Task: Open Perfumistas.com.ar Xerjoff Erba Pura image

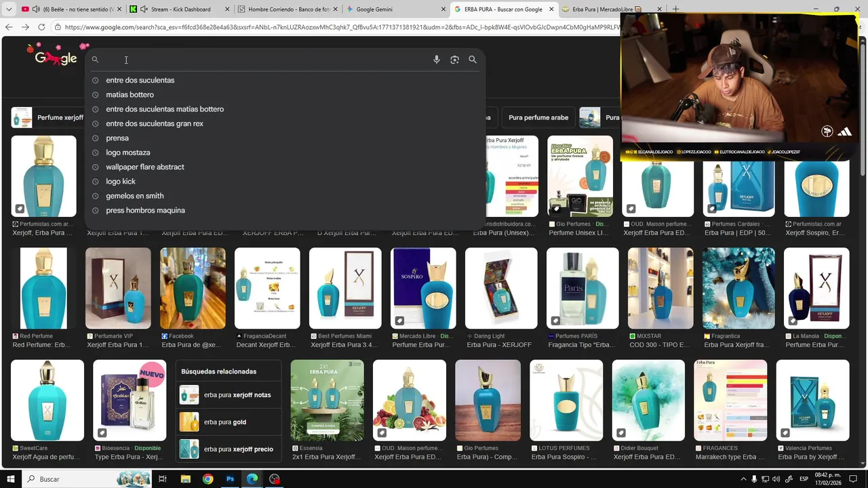Action: coord(44,176)
